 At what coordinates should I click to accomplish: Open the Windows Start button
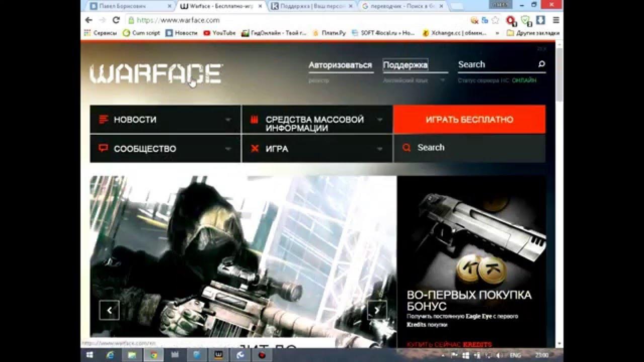pos(89,355)
